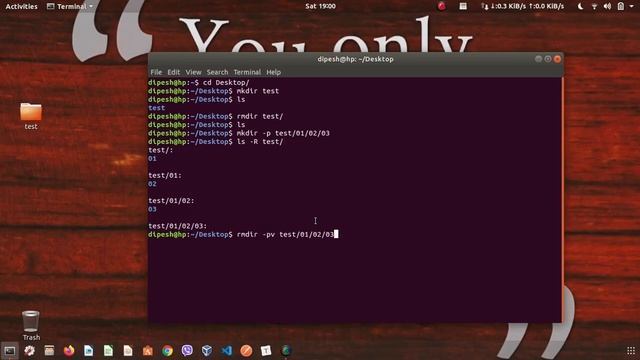Open Viber from the dock

tap(187, 351)
